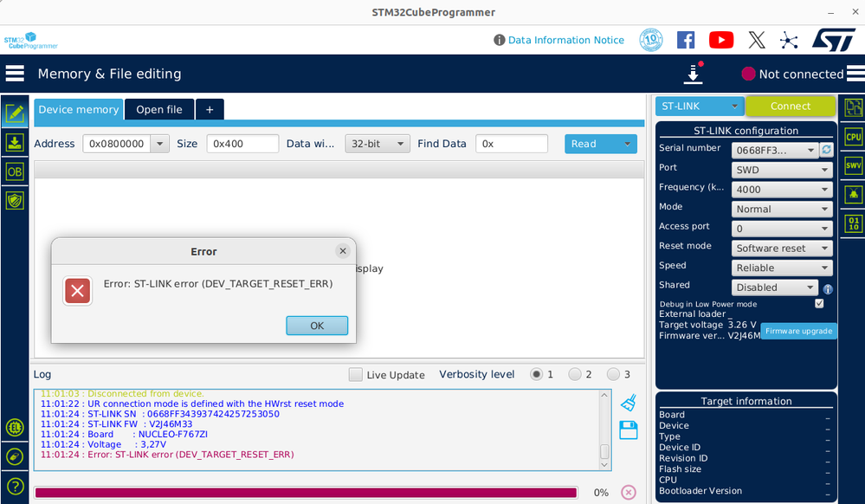Click the 10 years anniversary badge
The height and width of the screenshot is (504, 865).
(x=651, y=41)
